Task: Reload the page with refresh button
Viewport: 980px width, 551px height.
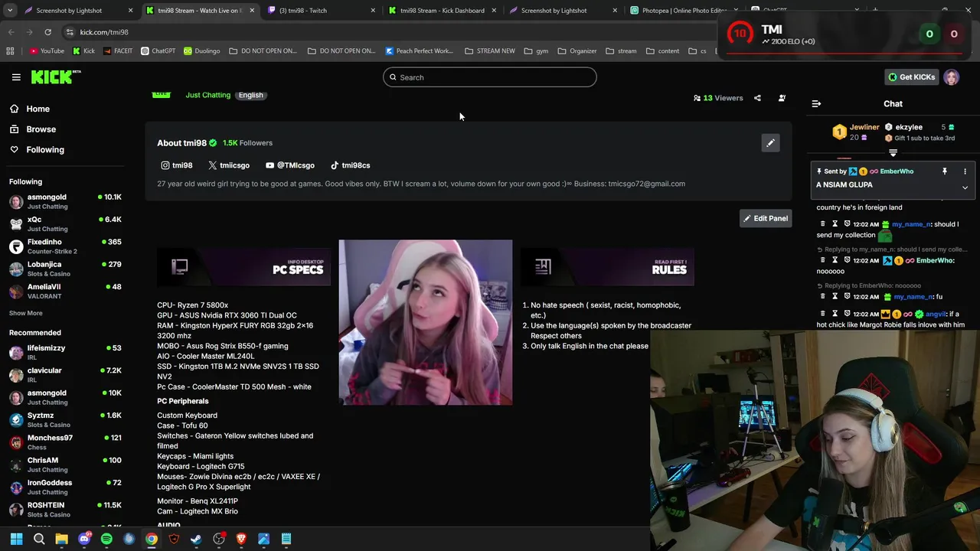Action: coord(47,32)
